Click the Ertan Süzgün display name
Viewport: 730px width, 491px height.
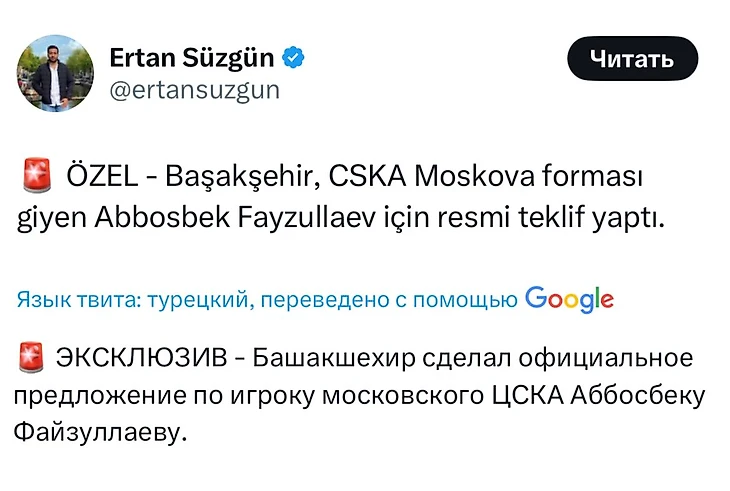(x=192, y=58)
